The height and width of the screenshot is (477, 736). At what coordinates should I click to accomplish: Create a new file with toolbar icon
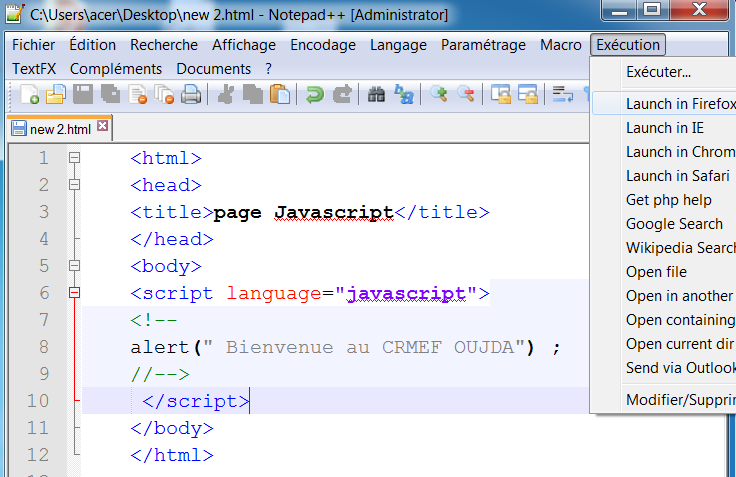click(x=30, y=94)
